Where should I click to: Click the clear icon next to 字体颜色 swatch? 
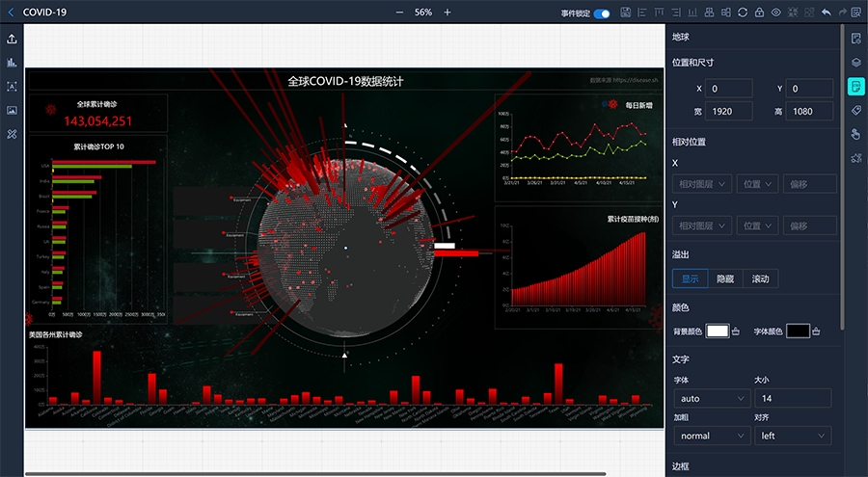tap(816, 331)
